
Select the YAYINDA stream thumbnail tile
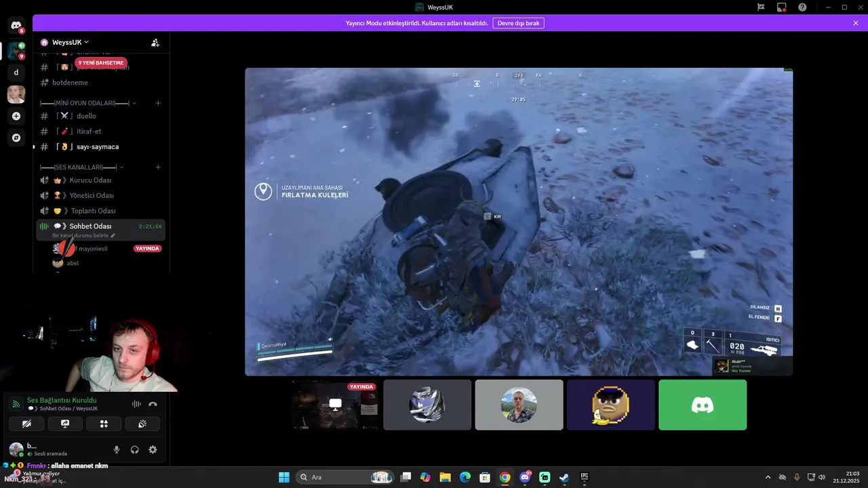336,405
